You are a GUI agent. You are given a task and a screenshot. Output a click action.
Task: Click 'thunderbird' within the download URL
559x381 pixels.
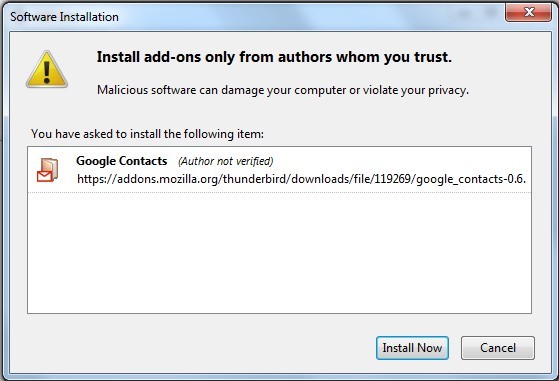click(x=255, y=179)
